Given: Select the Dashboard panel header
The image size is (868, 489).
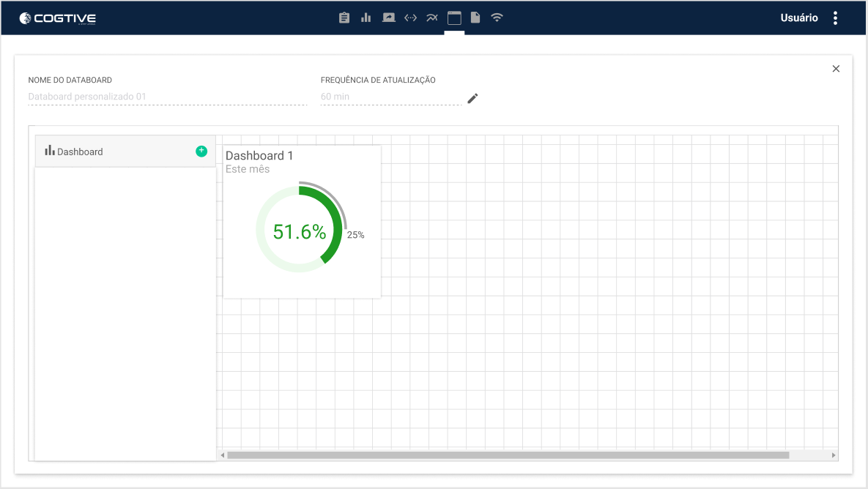Looking at the screenshot, I should pyautogui.click(x=125, y=151).
